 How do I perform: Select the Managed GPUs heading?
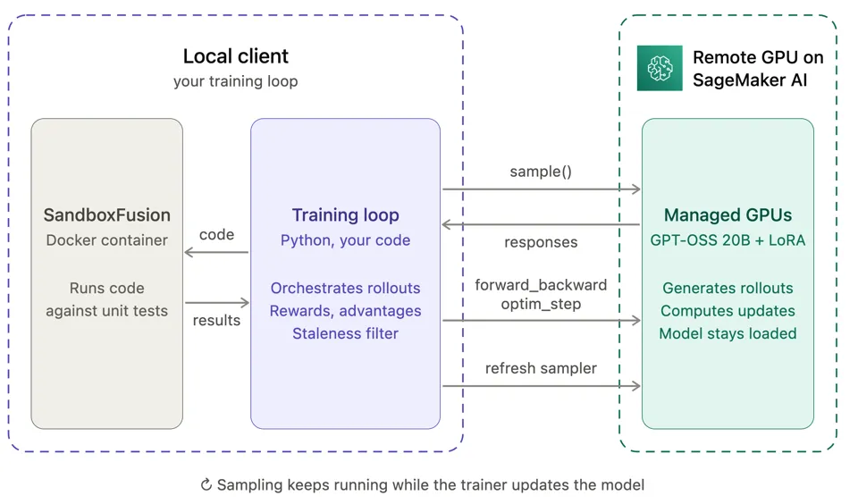pyautogui.click(x=728, y=215)
